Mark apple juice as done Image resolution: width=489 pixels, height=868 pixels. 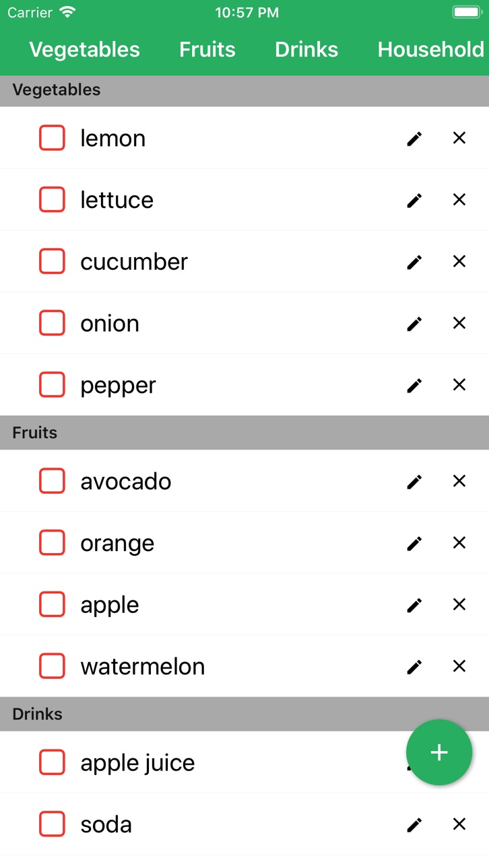52,762
